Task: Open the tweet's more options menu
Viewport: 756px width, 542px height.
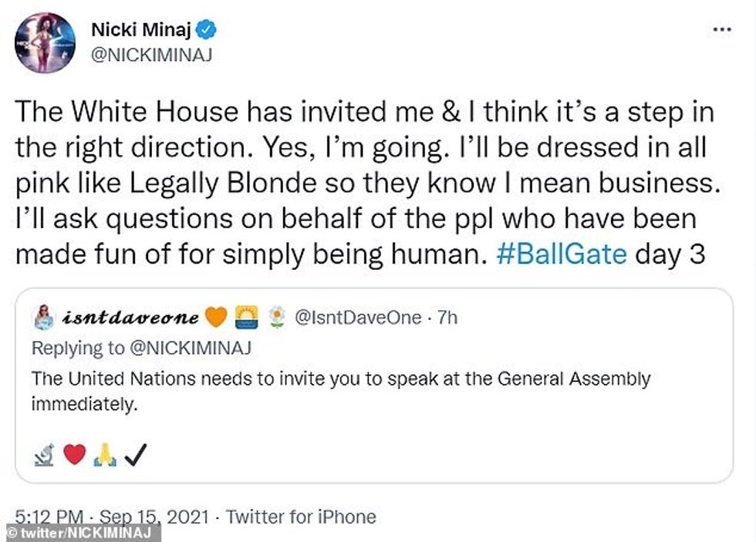Action: pyautogui.click(x=721, y=30)
